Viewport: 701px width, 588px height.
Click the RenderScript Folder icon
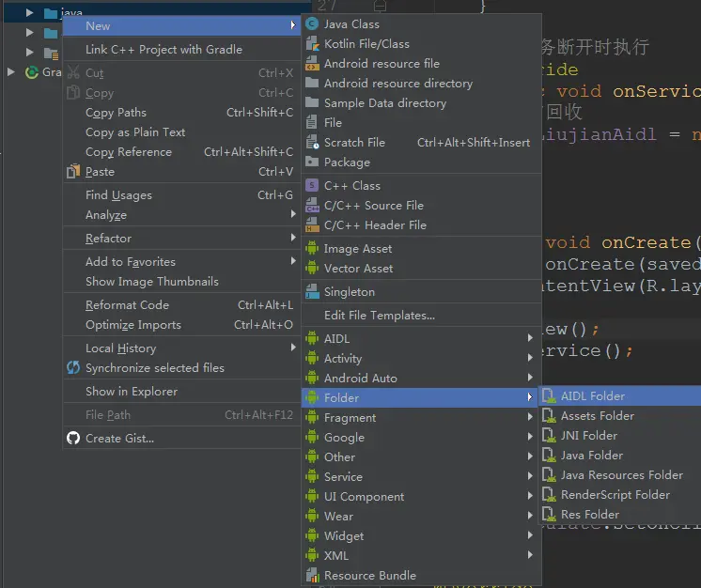coord(550,495)
